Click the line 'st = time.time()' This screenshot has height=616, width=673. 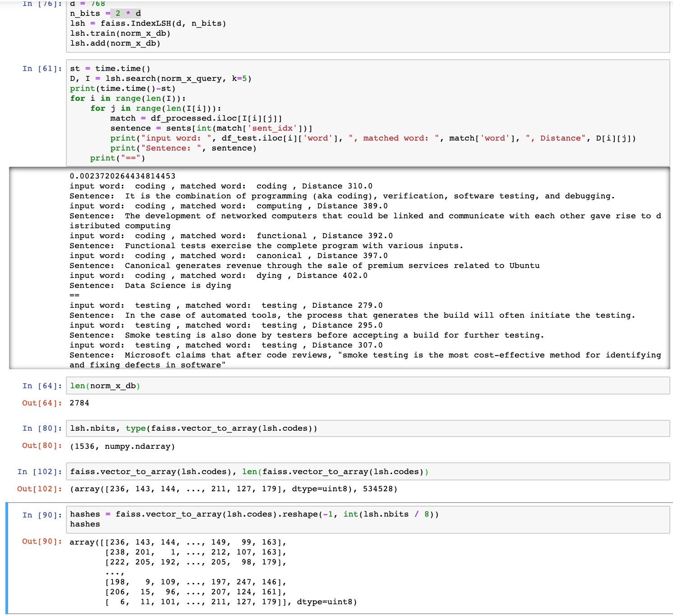pyautogui.click(x=110, y=69)
